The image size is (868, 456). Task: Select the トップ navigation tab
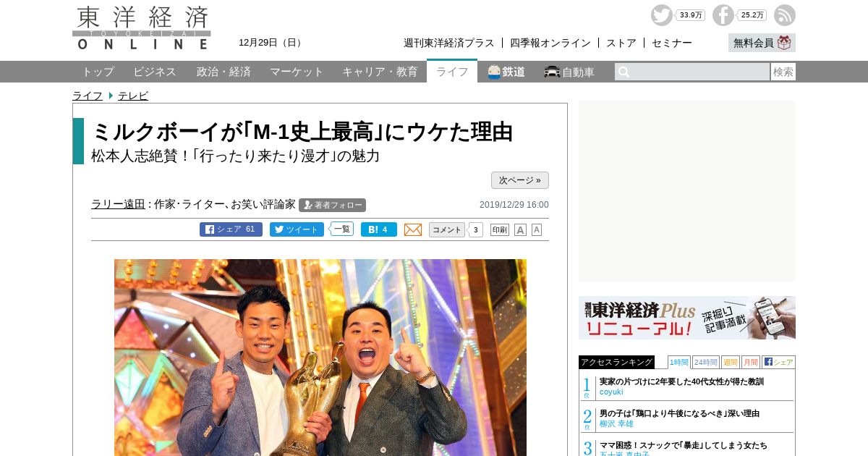click(98, 72)
